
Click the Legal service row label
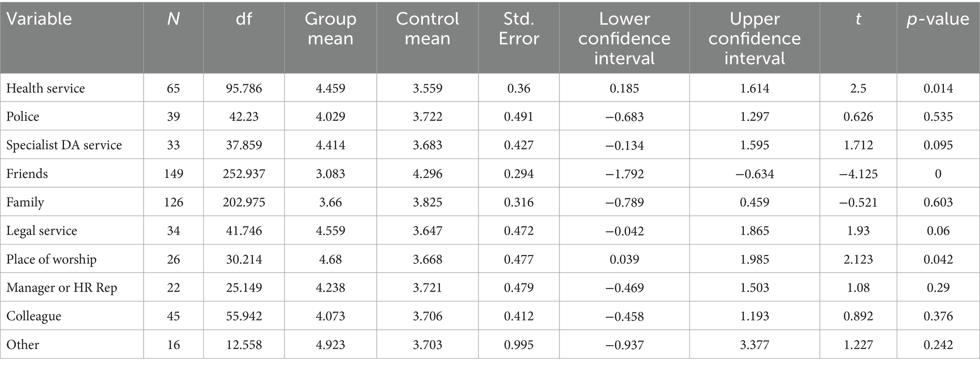click(42, 231)
